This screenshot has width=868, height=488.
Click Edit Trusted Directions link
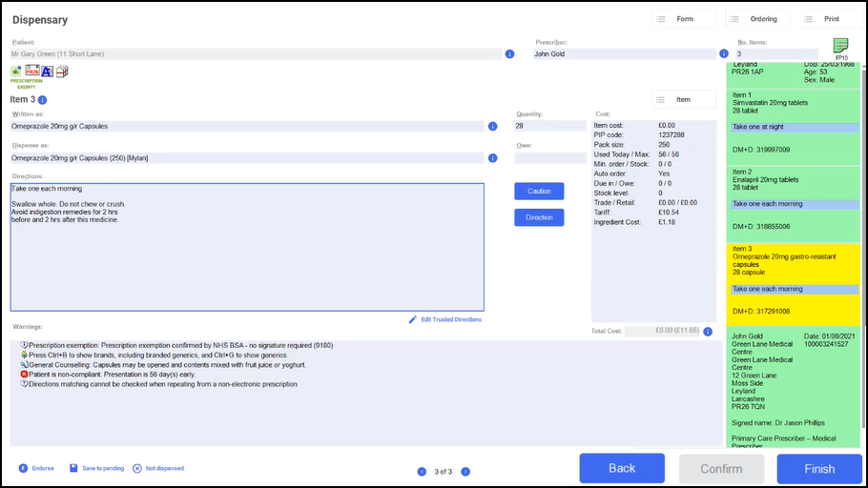tap(445, 319)
